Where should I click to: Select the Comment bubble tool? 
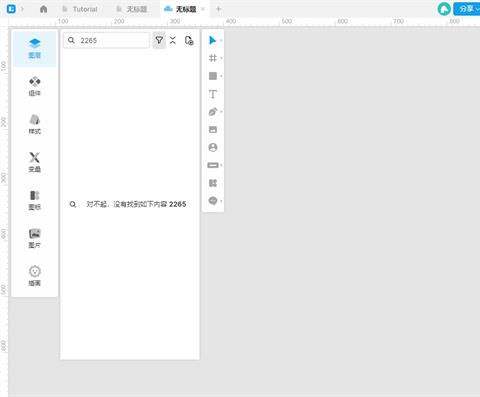tap(213, 201)
